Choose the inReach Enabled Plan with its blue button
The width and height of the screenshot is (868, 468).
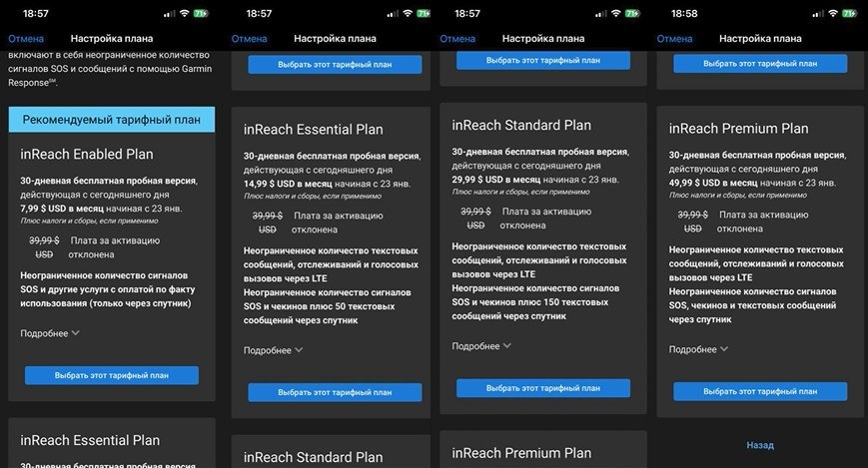(x=111, y=375)
